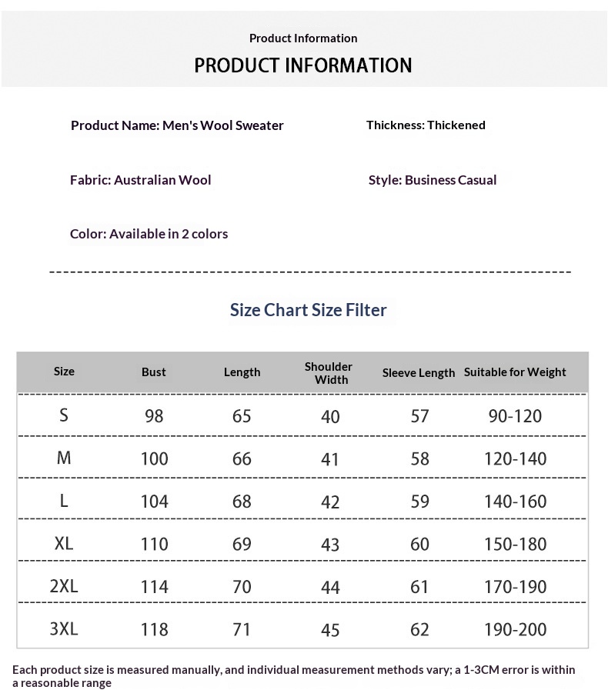The width and height of the screenshot is (608, 700).
Task: Click the Product Name: Men's Wool Sweater text
Action: [177, 125]
